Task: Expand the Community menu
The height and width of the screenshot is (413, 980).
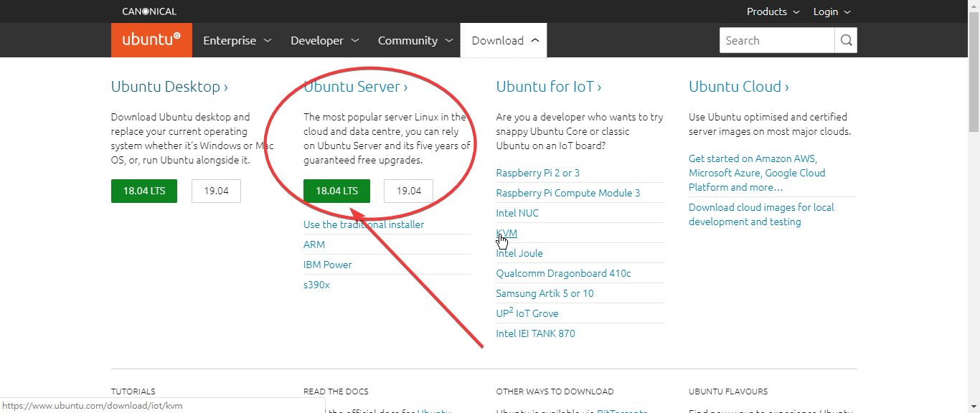Action: [x=415, y=40]
